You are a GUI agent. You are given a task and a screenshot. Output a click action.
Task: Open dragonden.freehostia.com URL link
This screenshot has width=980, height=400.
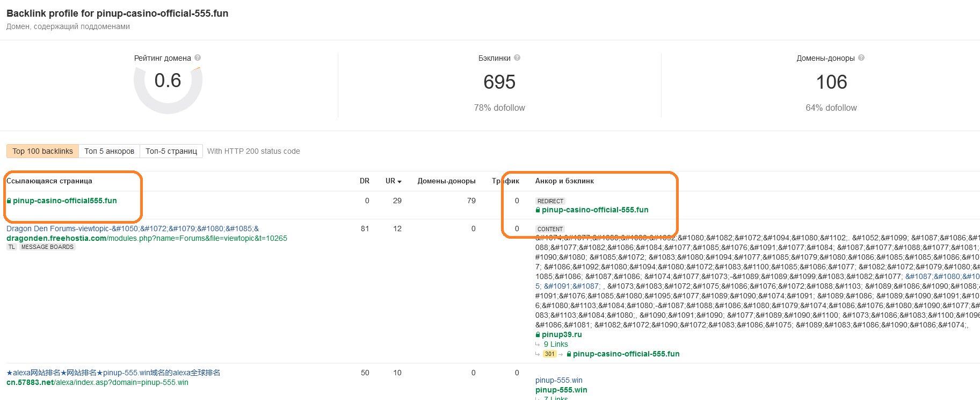[147, 238]
